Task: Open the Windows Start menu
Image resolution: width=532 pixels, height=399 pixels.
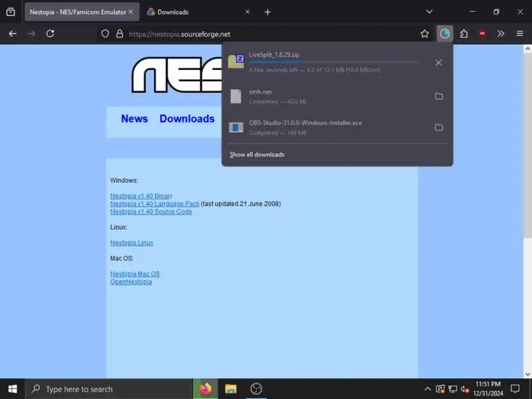Action: pos(12,389)
